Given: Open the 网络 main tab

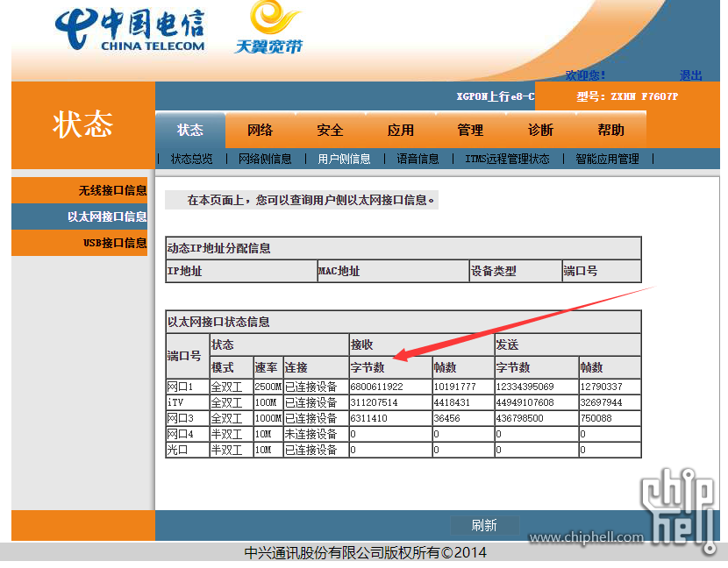Looking at the screenshot, I should pyautogui.click(x=260, y=130).
